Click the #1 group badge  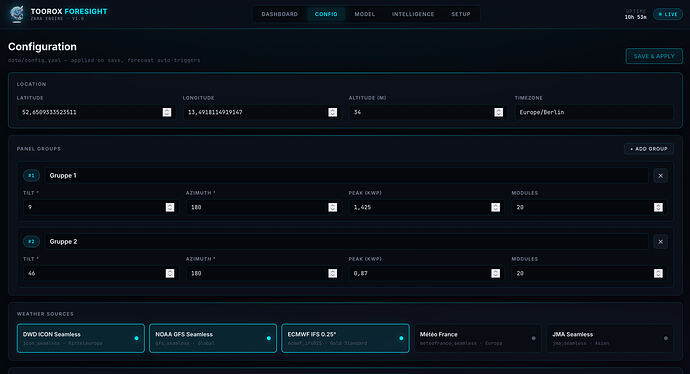pyautogui.click(x=31, y=176)
